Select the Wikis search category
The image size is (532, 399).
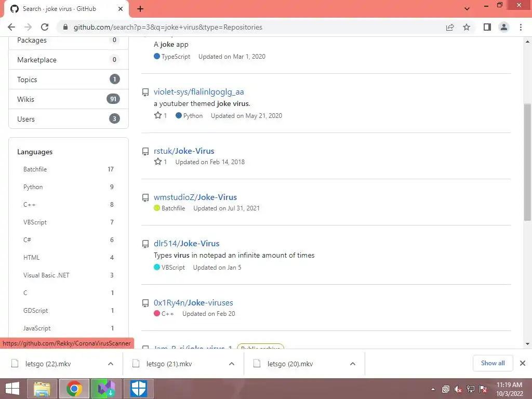point(69,99)
